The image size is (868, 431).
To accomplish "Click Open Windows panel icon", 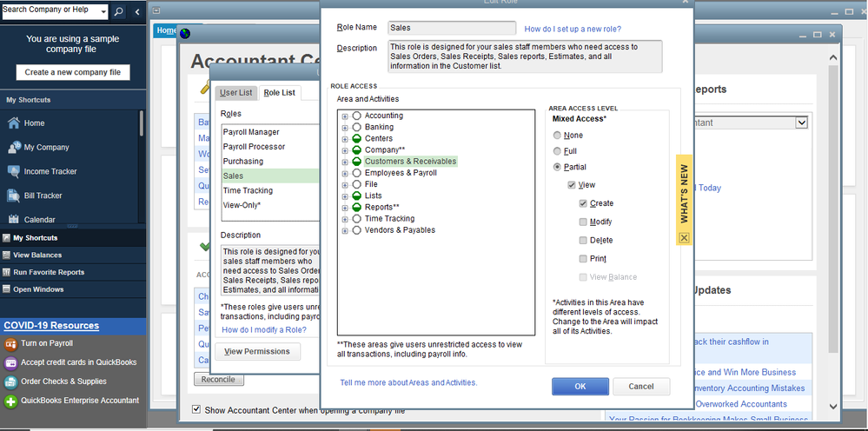I will [7, 289].
